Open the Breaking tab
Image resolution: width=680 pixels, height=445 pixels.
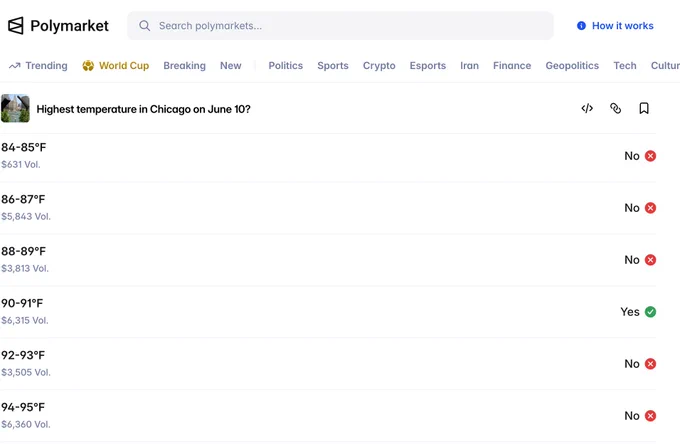coord(184,65)
